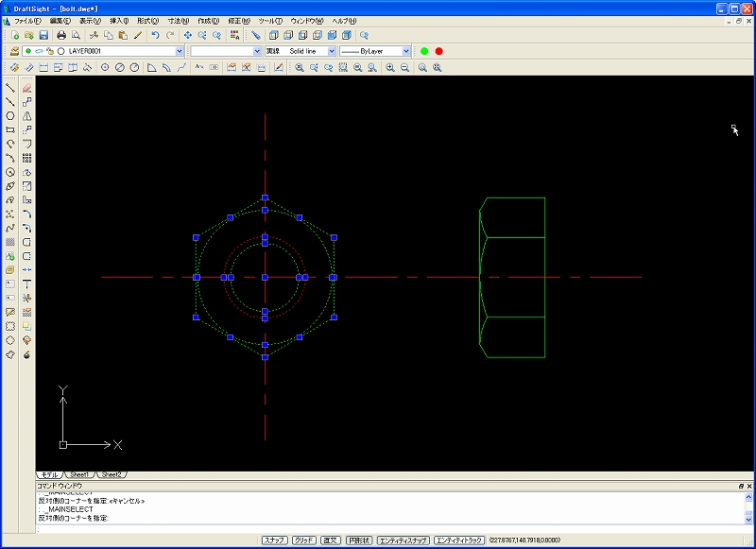The height and width of the screenshot is (549, 756).
Task: Click the Cut scissors icon
Action: [x=94, y=35]
